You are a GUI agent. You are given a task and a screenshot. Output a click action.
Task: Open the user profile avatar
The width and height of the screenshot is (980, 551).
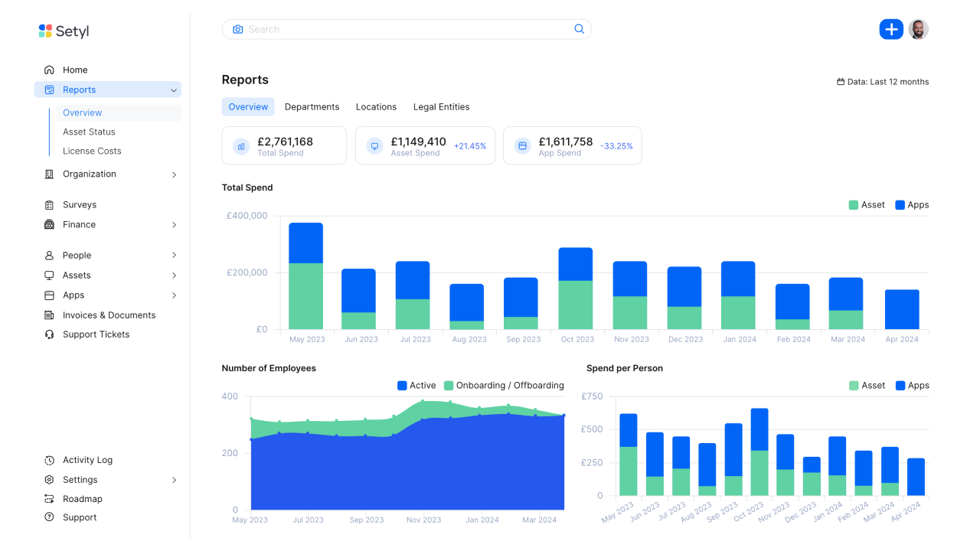pyautogui.click(x=918, y=29)
